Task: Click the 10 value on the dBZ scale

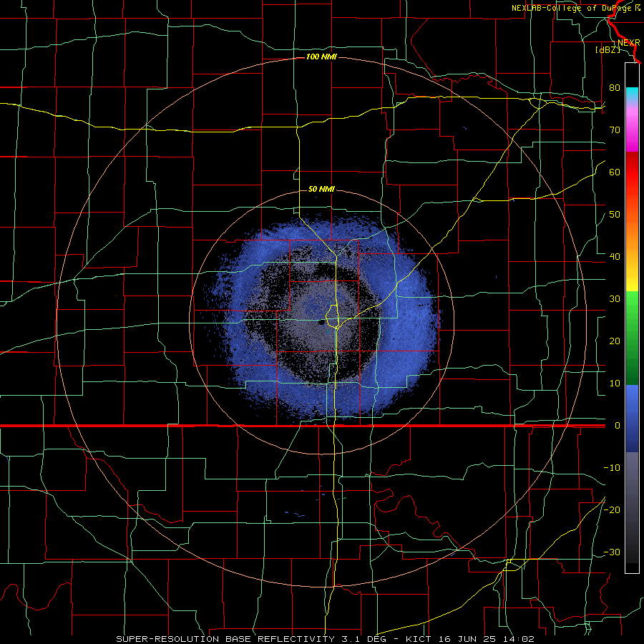Action: click(x=615, y=384)
